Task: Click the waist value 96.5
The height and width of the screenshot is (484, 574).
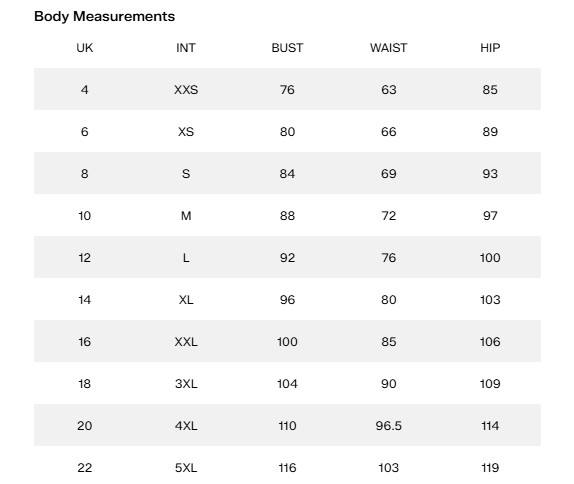Action: 388,426
